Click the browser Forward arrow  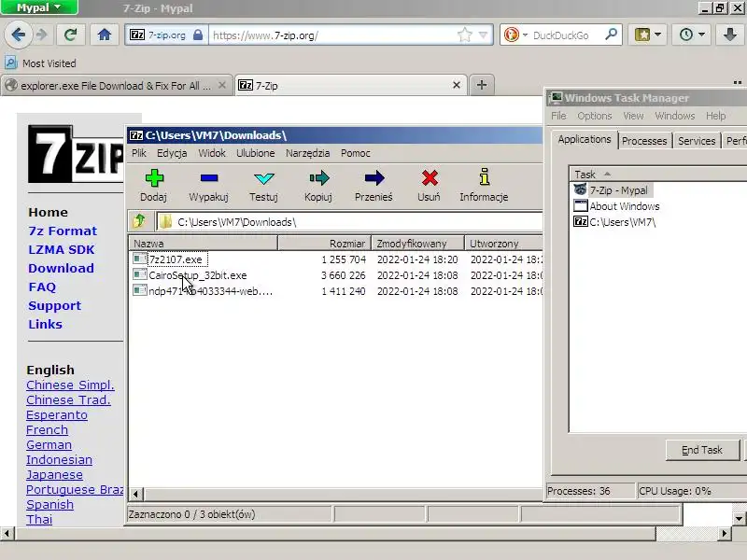[x=42, y=35]
